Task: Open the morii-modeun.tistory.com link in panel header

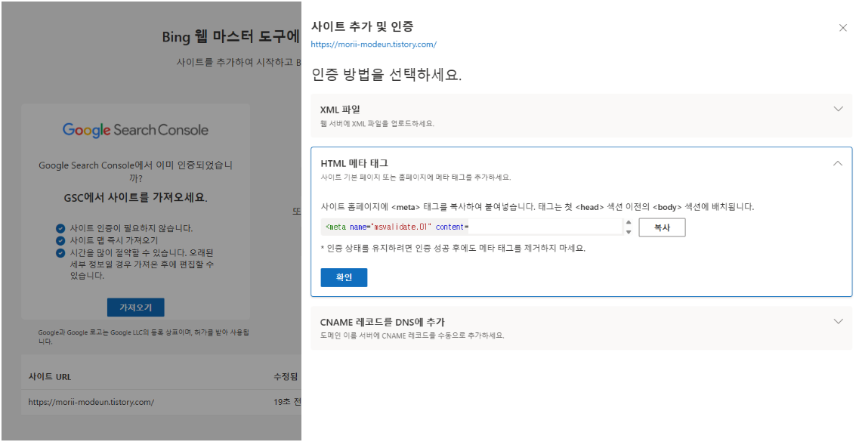Action: 374,45
